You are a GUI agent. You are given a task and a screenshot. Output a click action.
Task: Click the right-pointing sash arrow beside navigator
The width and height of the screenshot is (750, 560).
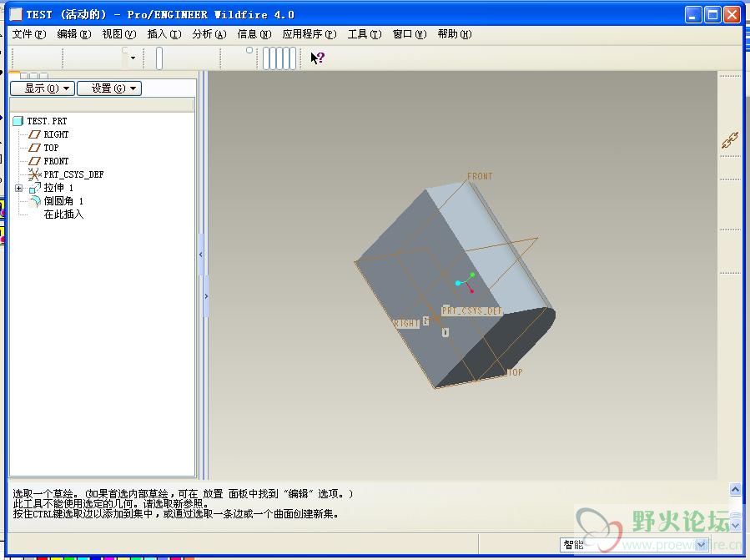(x=206, y=296)
